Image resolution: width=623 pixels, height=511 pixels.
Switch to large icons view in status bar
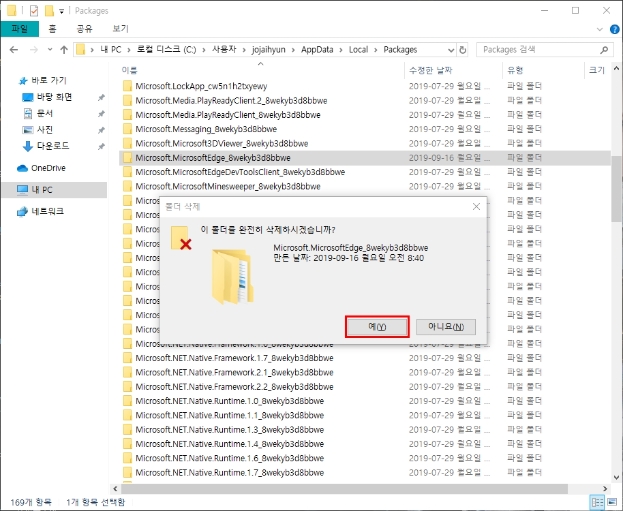[x=612, y=502]
